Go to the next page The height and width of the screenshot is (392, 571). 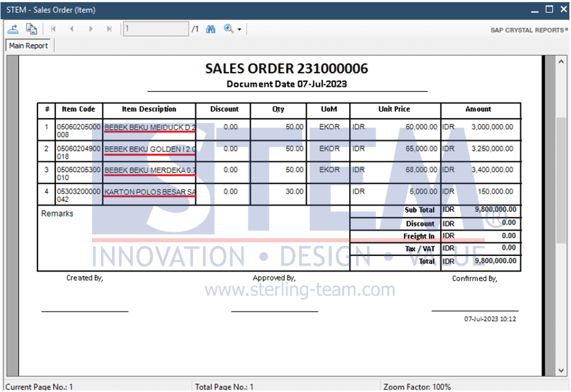(91, 28)
